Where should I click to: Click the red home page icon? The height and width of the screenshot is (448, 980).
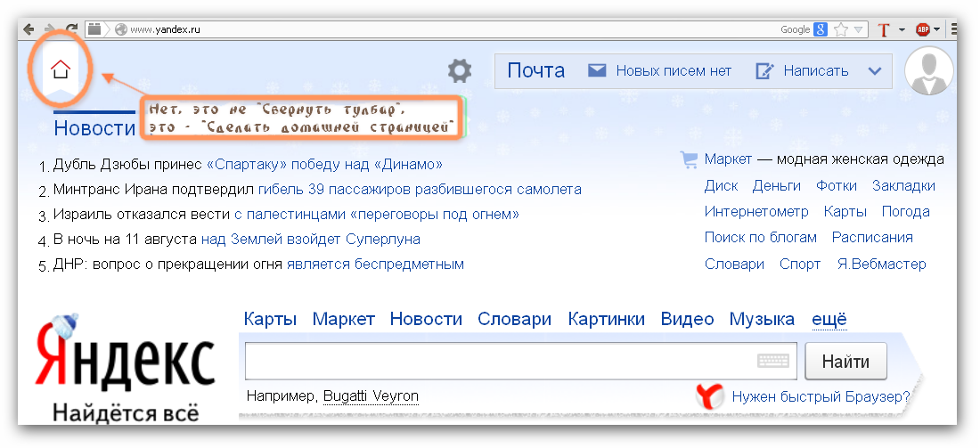pyautogui.click(x=61, y=69)
